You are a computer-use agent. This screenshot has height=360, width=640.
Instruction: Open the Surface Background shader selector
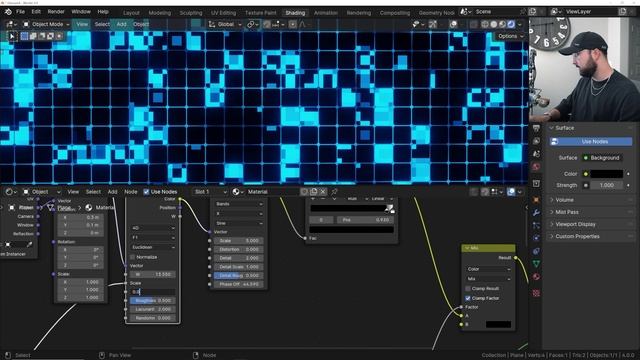[x=602, y=158]
